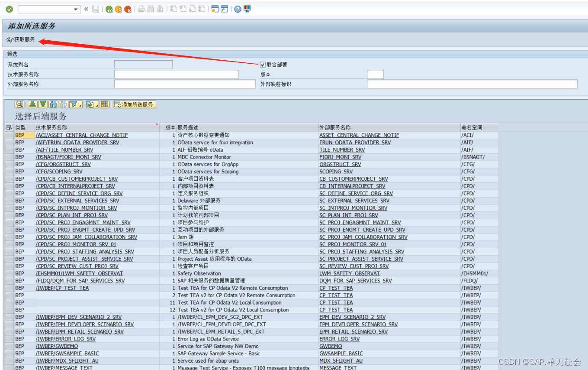The width and height of the screenshot is (588, 370).
Task: Select the row for /CFG/SCOPING_SRV
Action: coord(9,172)
